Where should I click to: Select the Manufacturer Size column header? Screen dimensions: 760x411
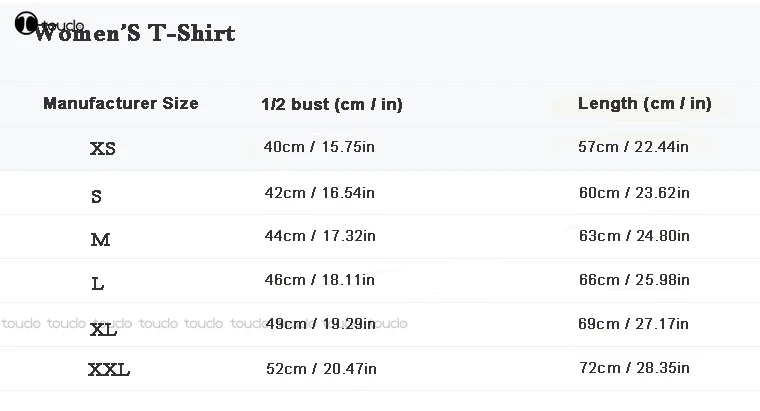point(121,103)
